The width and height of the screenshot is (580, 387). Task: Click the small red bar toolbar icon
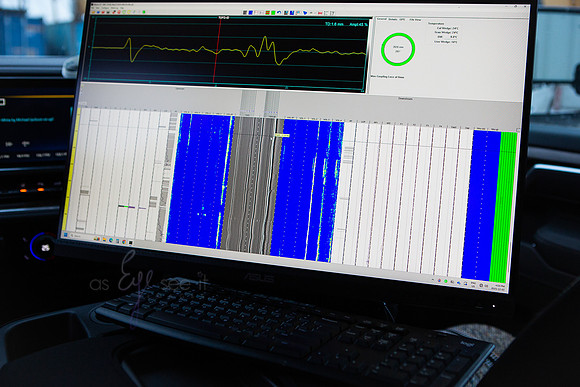(x=320, y=13)
